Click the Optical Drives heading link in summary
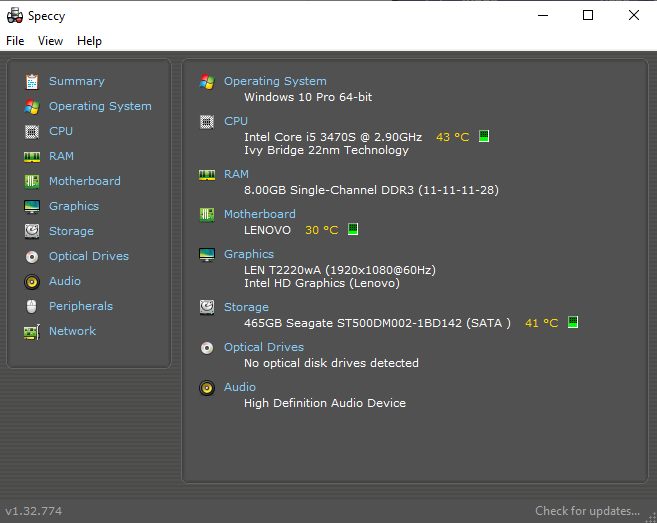The image size is (657, 523). point(264,347)
